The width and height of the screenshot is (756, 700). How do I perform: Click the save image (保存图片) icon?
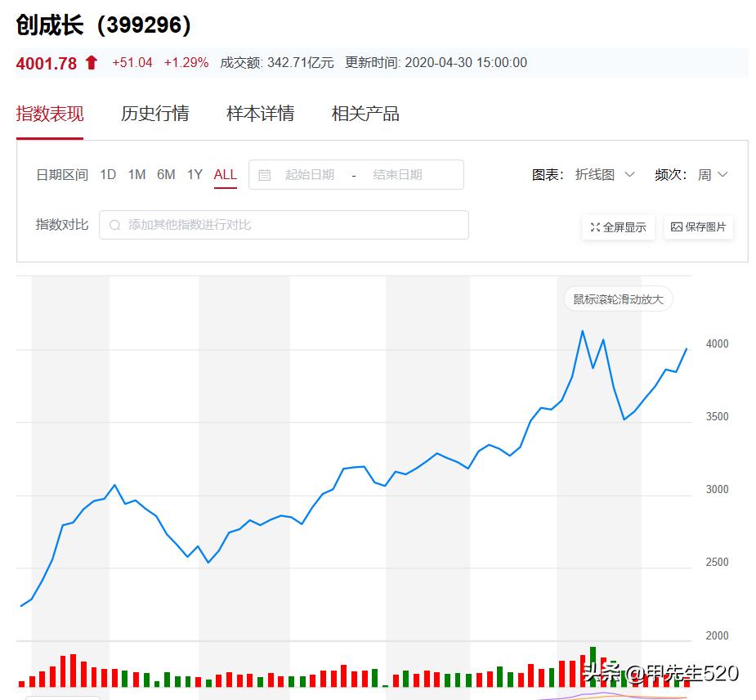[x=699, y=227]
